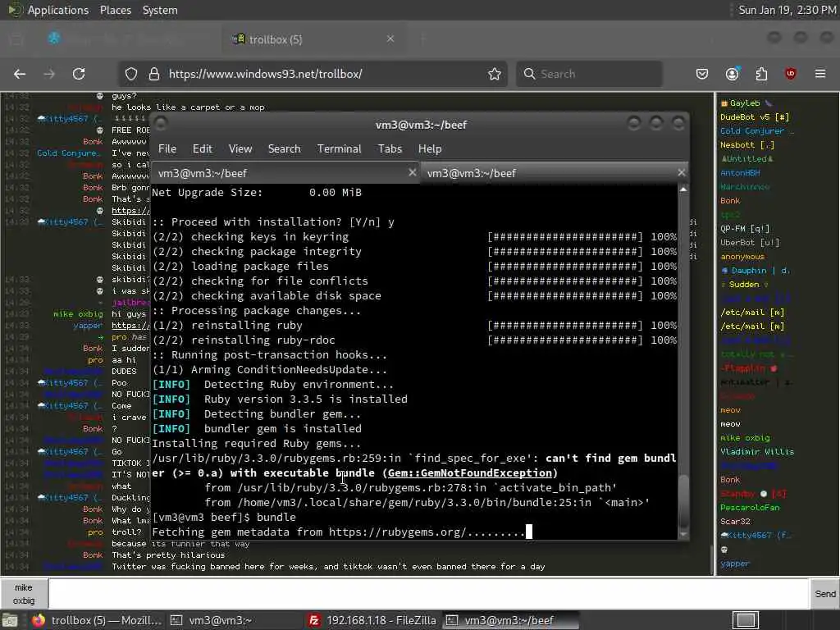The image size is (840, 630).
Task: Click the workspace switcher in taskbar
Action: (745, 620)
